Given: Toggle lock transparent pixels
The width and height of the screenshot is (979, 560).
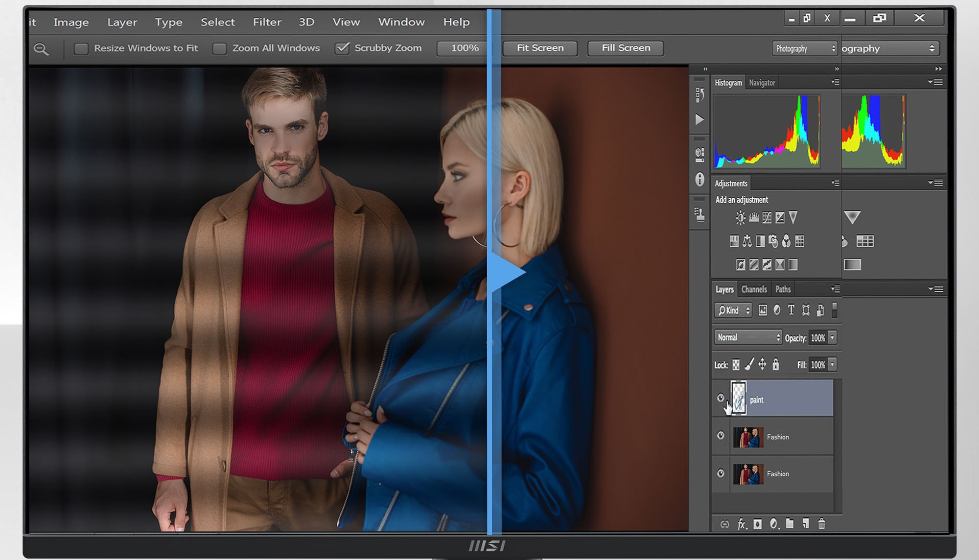Looking at the screenshot, I should pyautogui.click(x=736, y=365).
